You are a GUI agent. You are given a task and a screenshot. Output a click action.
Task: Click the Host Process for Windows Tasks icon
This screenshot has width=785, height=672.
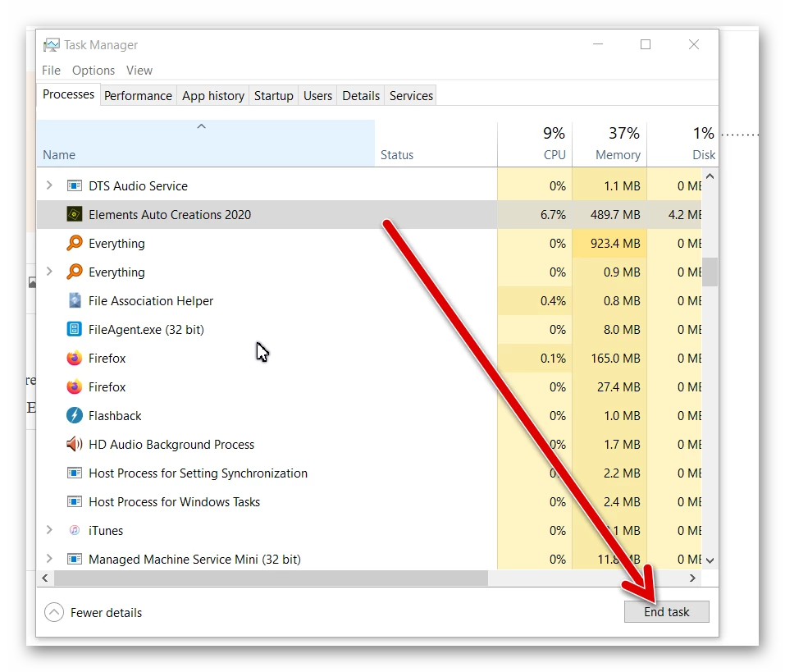coord(75,501)
